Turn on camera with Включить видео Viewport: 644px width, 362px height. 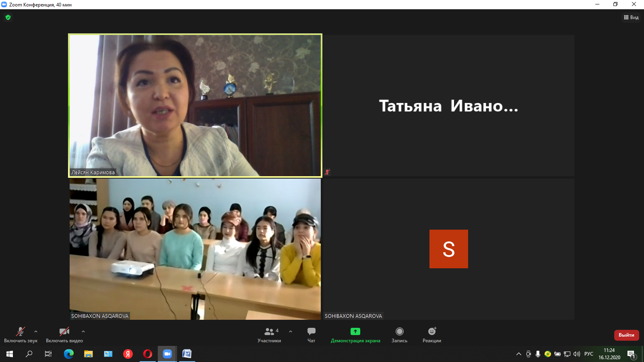pos(64,334)
